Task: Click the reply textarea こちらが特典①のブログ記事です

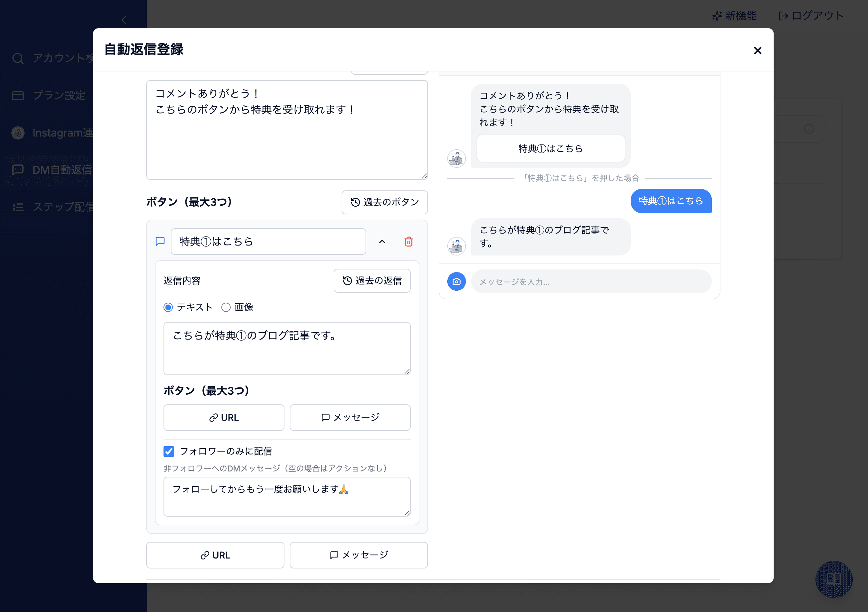Action: click(287, 349)
